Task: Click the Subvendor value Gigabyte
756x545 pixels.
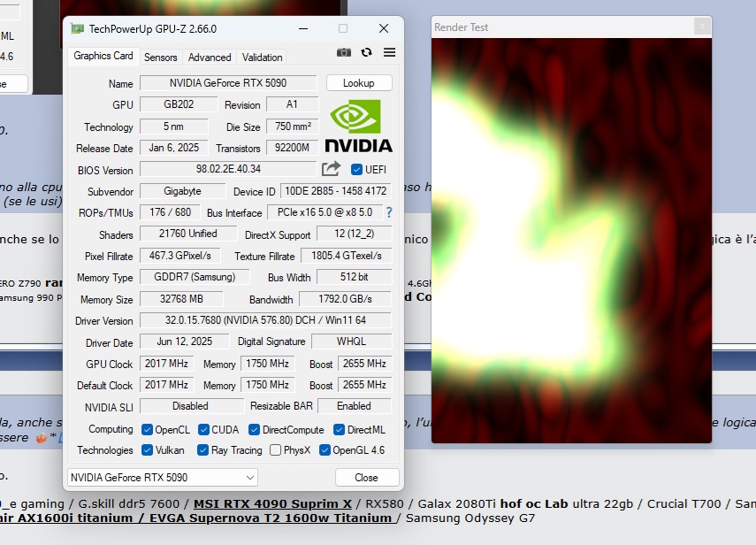Action: coord(182,191)
